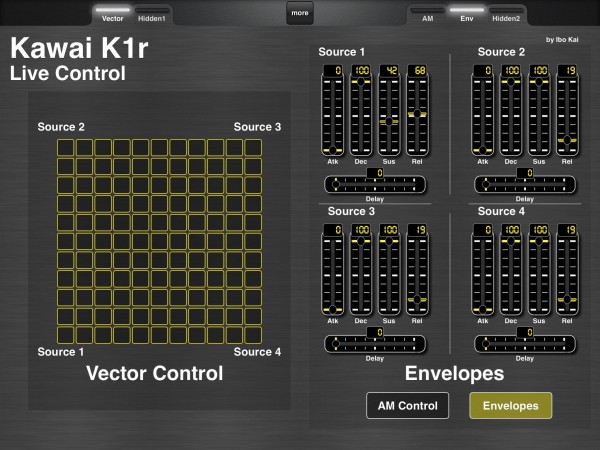Switch to the Env tab
Screen dimensions: 600x450
[x=467, y=15]
